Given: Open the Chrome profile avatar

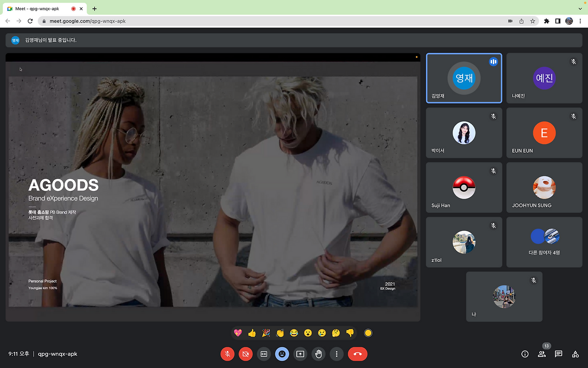Looking at the screenshot, I should pos(569,21).
